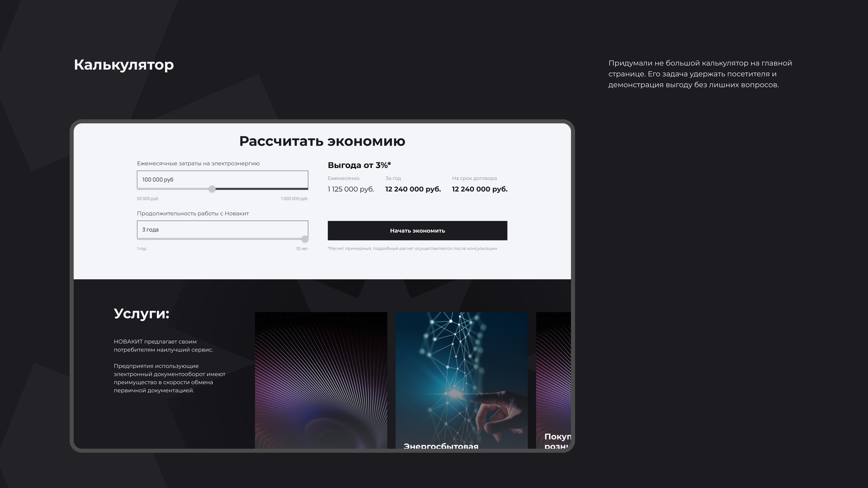This screenshot has height=488, width=868.
Task: Click the 'Начать экономить' button
Action: coord(417,231)
